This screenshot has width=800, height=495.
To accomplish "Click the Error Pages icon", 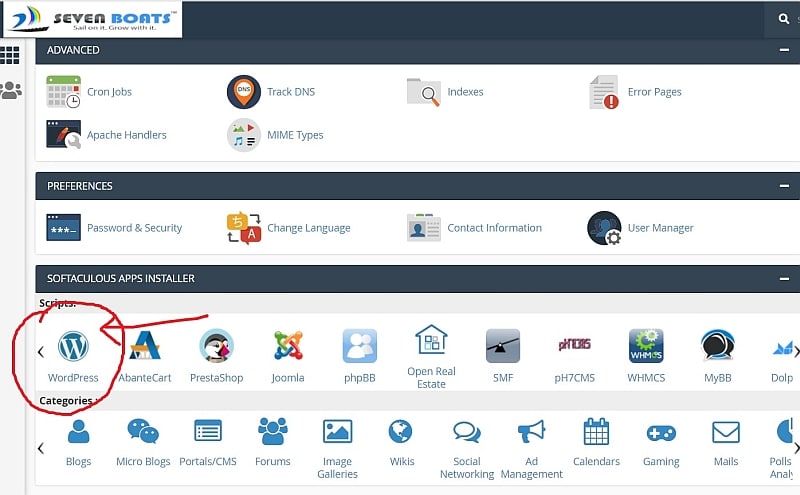I will [x=604, y=92].
